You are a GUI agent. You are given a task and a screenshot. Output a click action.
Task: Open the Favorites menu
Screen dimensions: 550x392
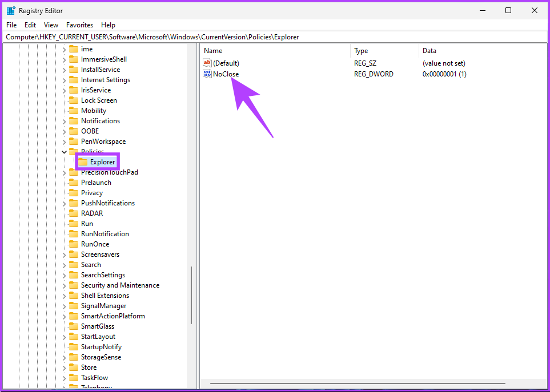point(79,25)
